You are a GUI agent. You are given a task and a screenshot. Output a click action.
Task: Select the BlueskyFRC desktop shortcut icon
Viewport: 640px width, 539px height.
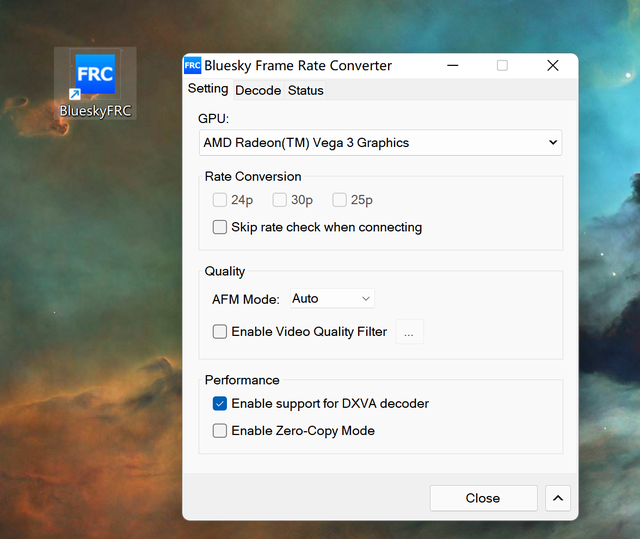click(95, 83)
